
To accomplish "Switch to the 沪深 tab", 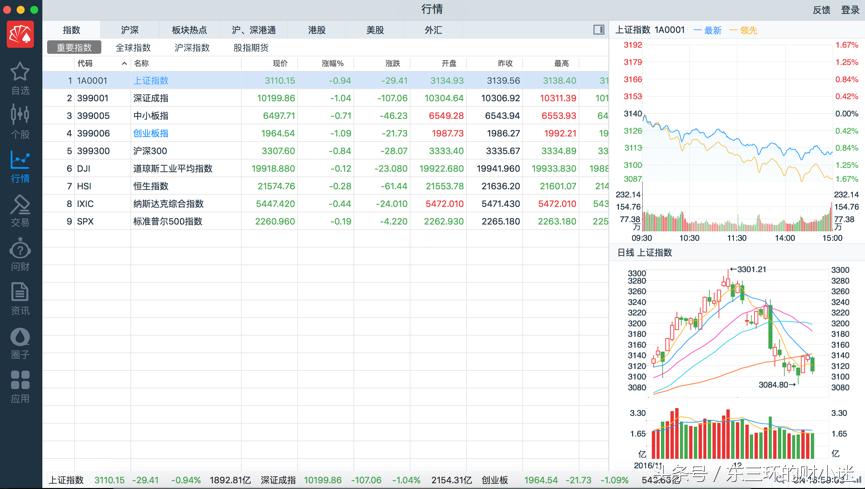I will (x=130, y=30).
